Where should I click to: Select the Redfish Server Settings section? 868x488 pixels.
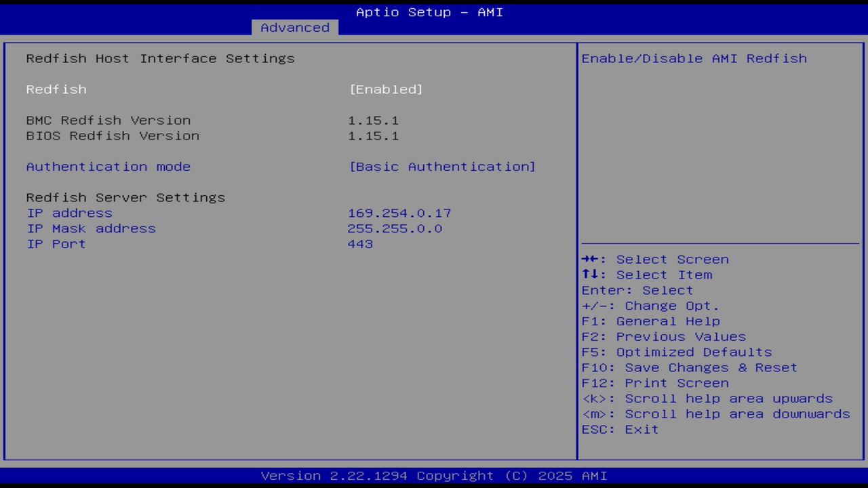tap(125, 197)
